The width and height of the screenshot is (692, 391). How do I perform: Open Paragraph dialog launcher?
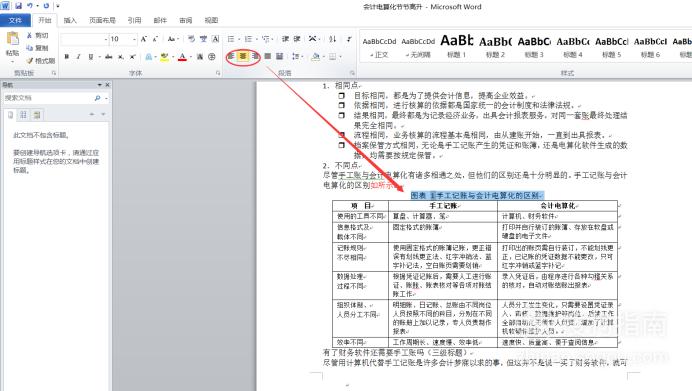click(352, 73)
